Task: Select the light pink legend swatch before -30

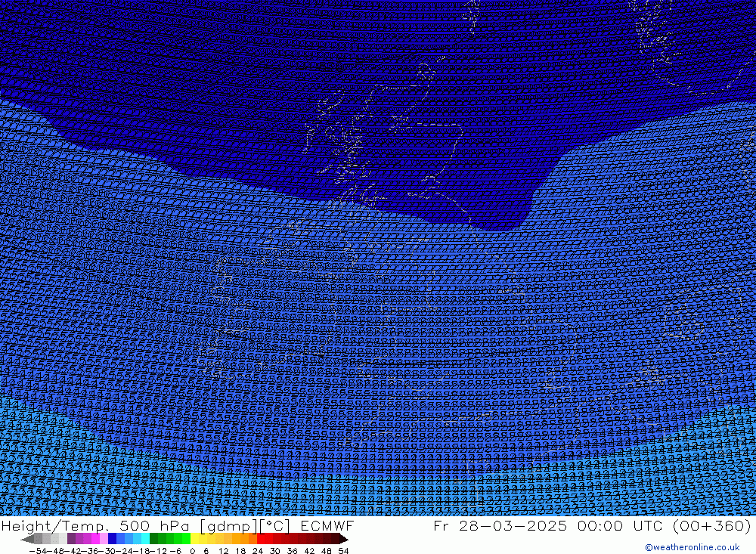Action: [x=104, y=539]
